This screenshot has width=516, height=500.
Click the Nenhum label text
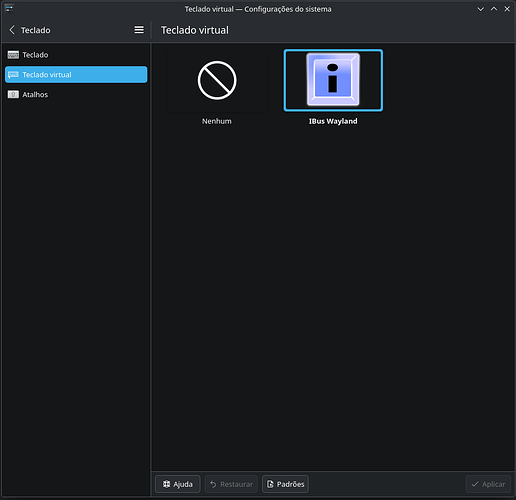(x=217, y=121)
